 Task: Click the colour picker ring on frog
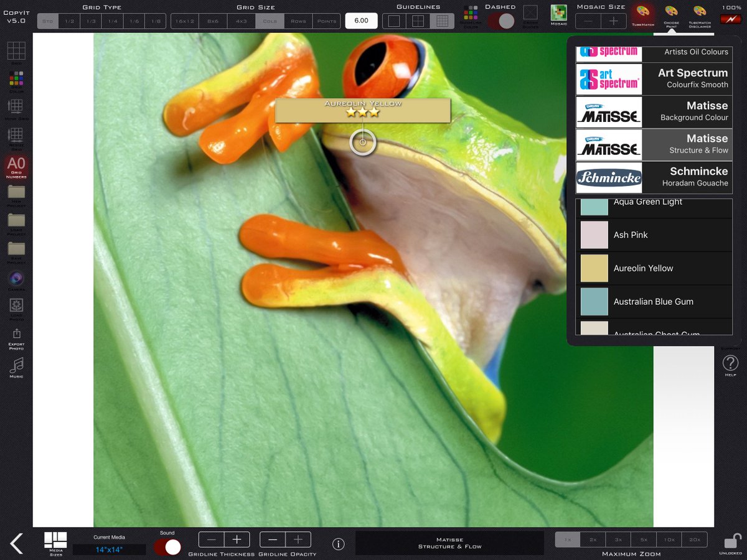(x=363, y=142)
